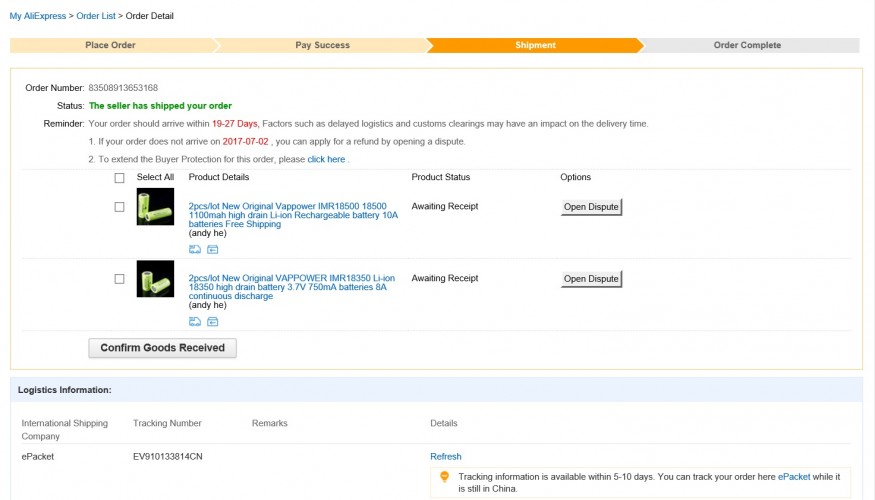Image resolution: width=875 pixels, height=500 pixels.
Task: Tick the Select All checkbox
Action: [x=120, y=178]
